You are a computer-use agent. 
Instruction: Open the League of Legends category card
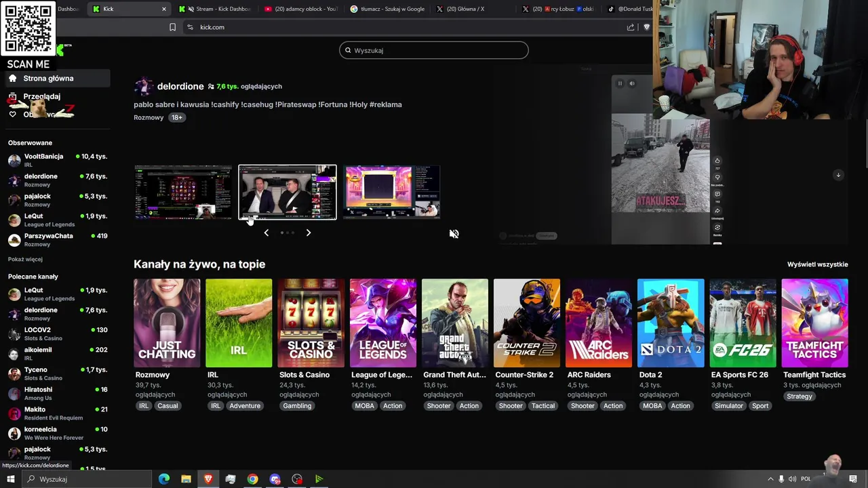coord(382,323)
